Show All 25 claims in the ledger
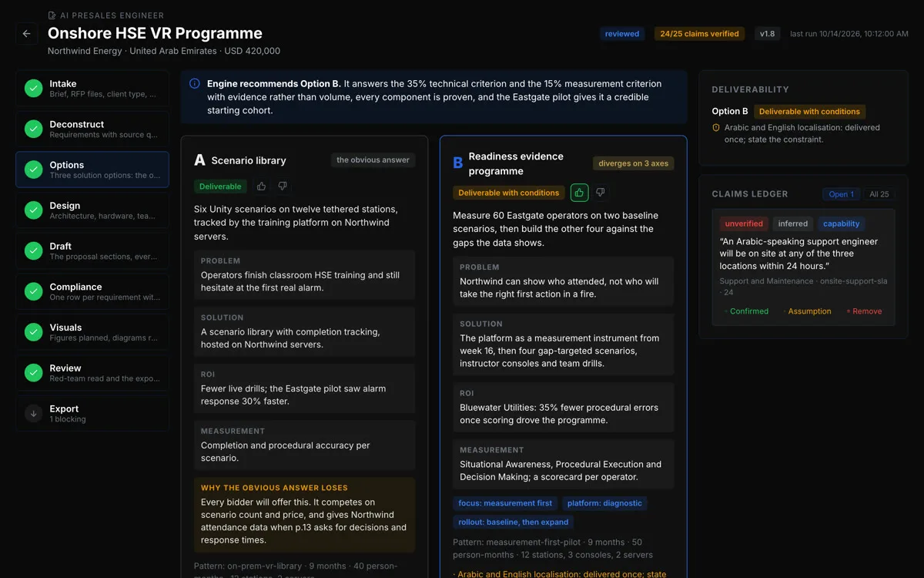The height and width of the screenshot is (578, 924). 879,194
